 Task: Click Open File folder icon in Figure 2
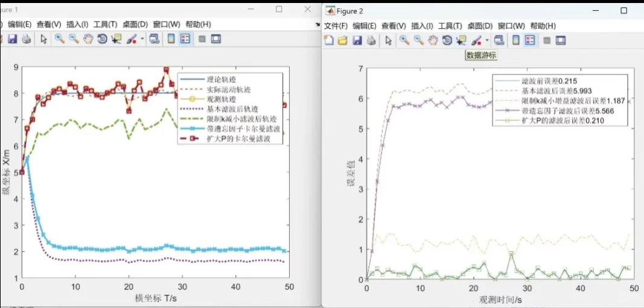tap(343, 40)
